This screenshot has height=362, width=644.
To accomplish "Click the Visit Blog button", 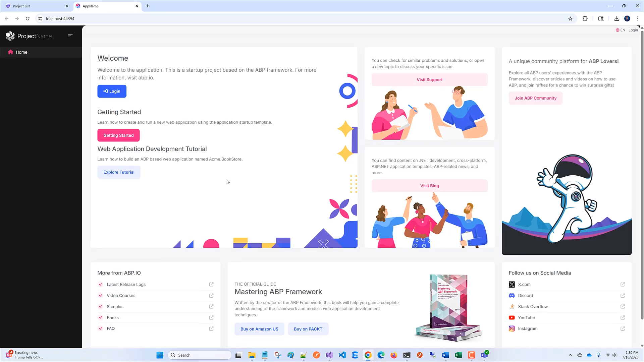I will (429, 186).
